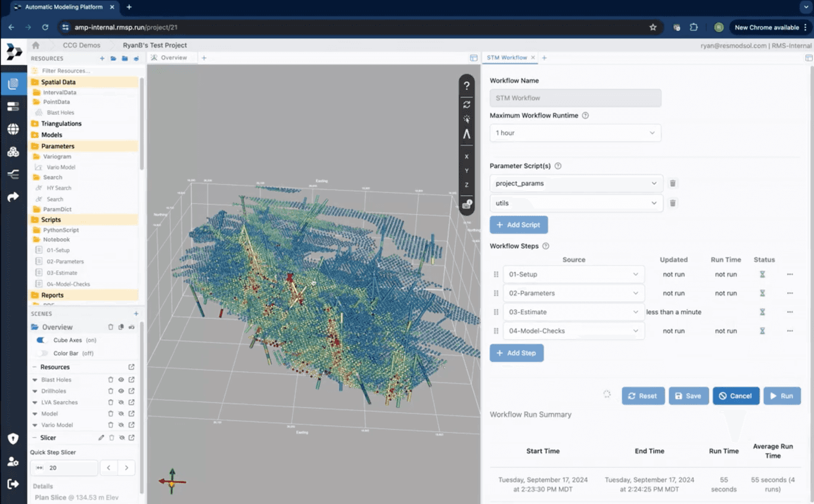The image size is (814, 504).
Task: Click the logout icon at the sidebar bottom
Action: pos(13,484)
